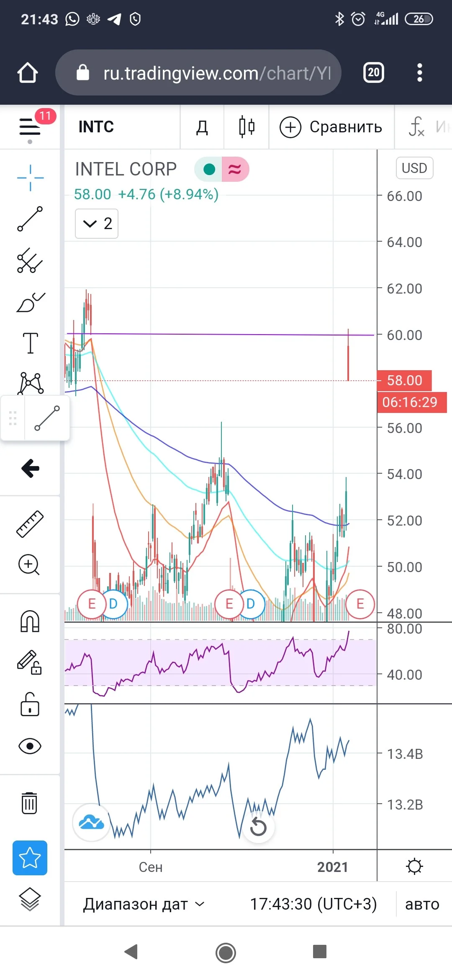Hide all drawings with eye icon

coord(30,746)
